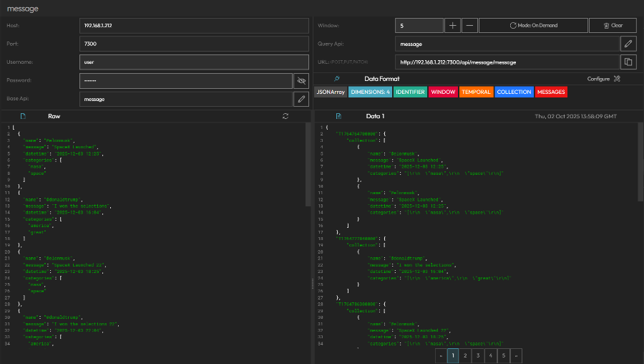This screenshot has height=364, width=644.
Task: Open Configure tools icon in Data Format
Action: (617, 79)
